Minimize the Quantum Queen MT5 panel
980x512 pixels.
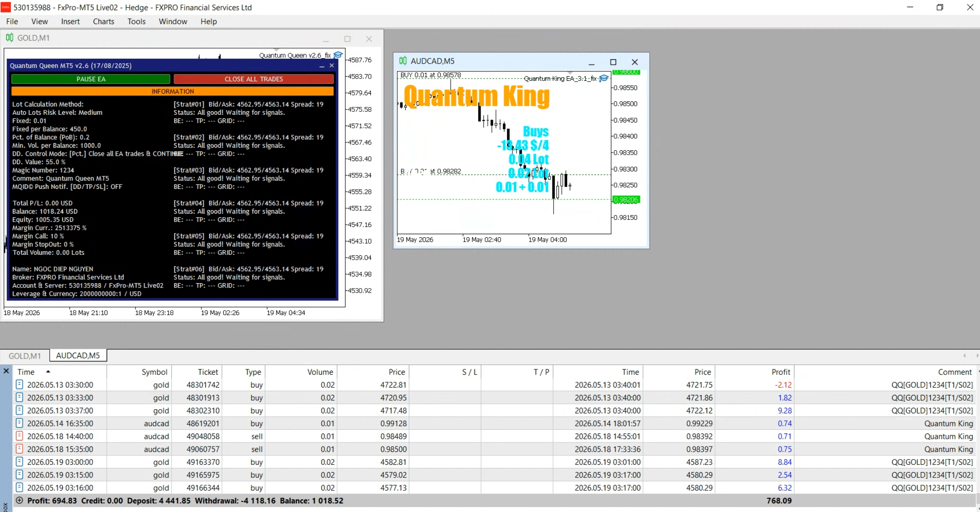tap(322, 66)
